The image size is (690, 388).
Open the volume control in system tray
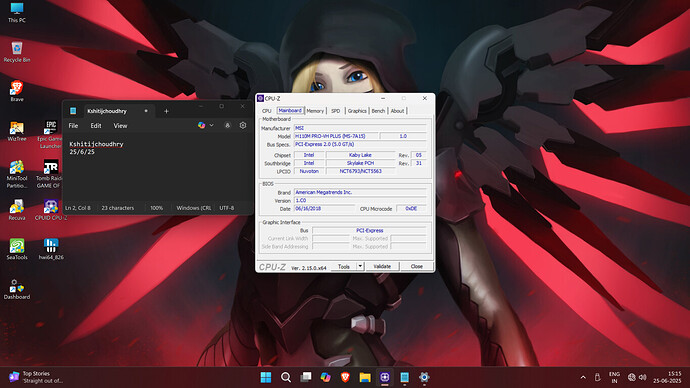point(642,377)
